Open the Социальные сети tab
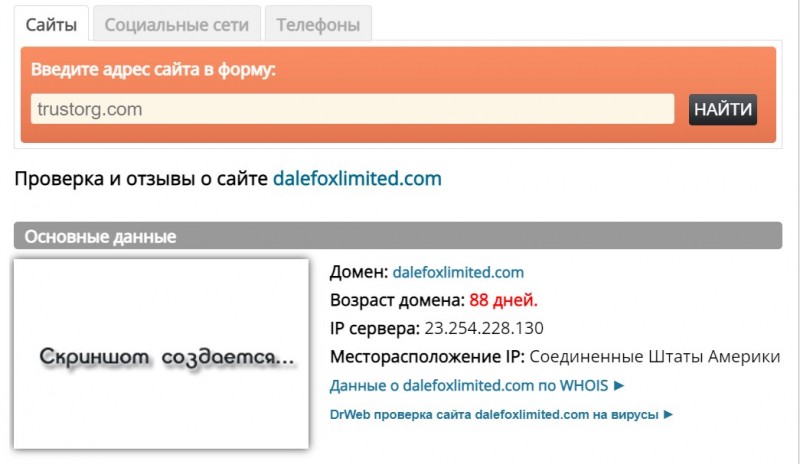 pyautogui.click(x=177, y=24)
